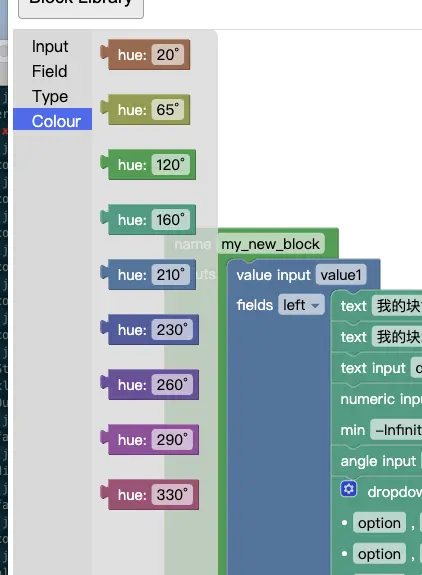Screen dimensions: 422x575
Task: Pick the hue 210° colour block
Action: 148,275
